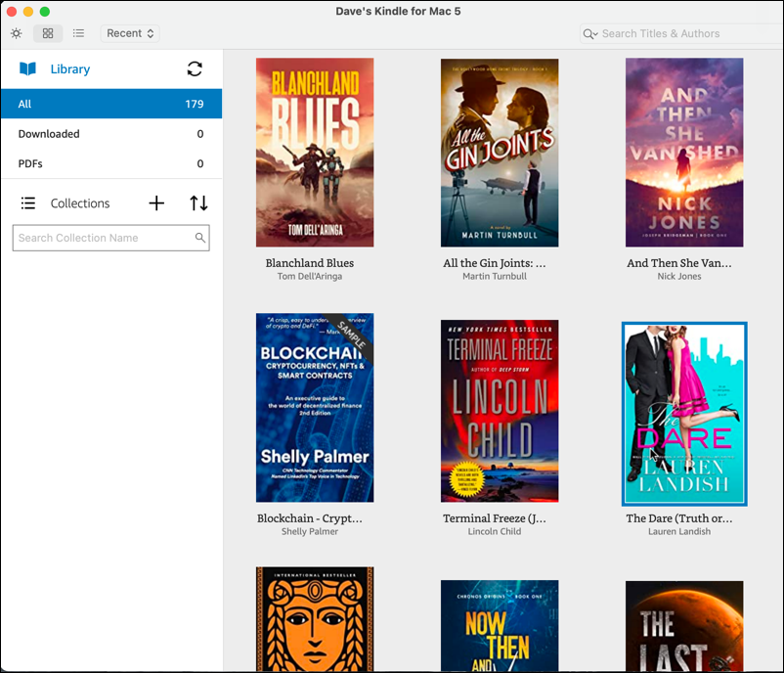Screen dimensions: 784x673
Task: Click the Library book icon
Action: click(27, 69)
